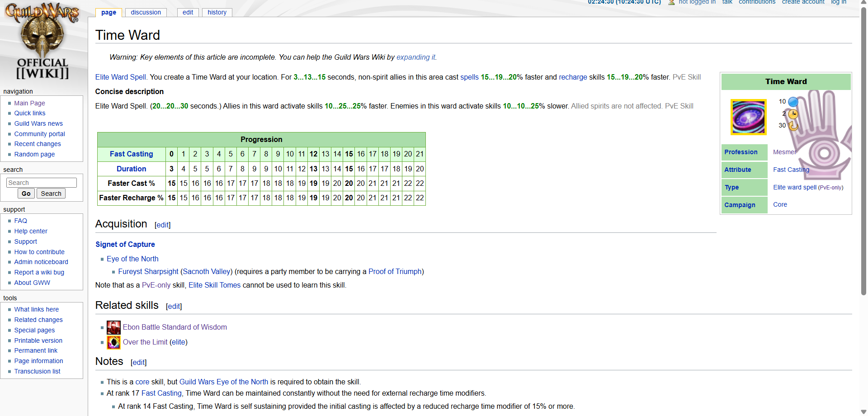Open Ebon Battle Standard of Wisdom link

pos(175,327)
